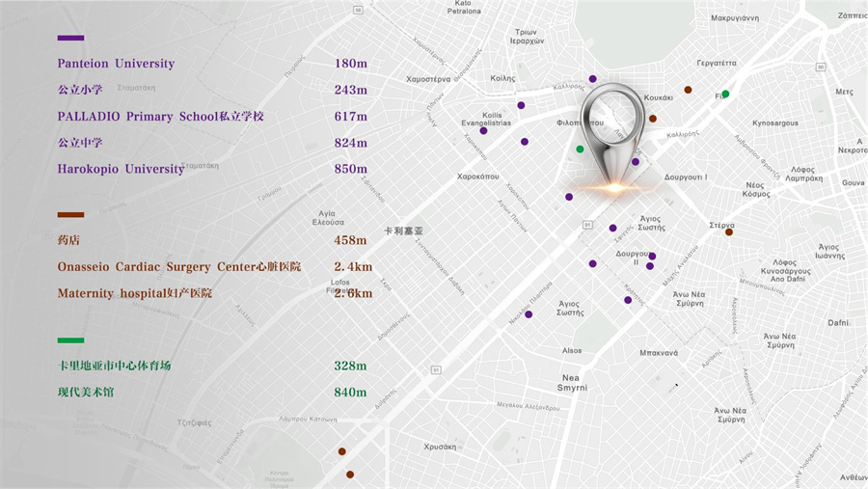
Task: Select Onasseio Cardiac Surgery Center心脏医院 entry
Action: (x=179, y=266)
